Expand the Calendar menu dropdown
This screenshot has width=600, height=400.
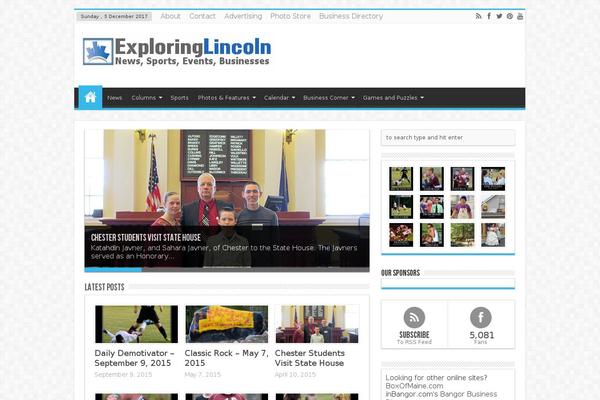click(x=279, y=98)
